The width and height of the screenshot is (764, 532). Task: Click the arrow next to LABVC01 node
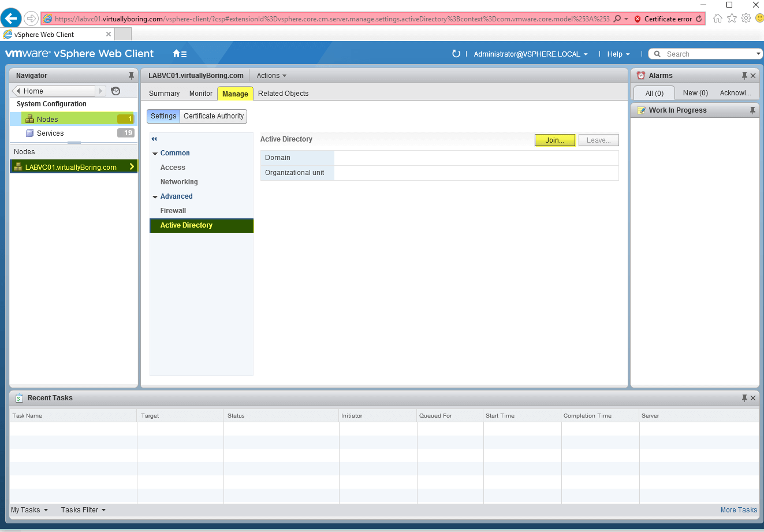click(132, 167)
